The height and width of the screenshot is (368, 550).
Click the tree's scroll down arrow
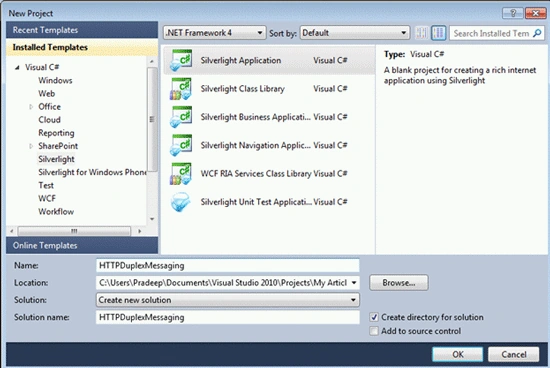pos(152,219)
